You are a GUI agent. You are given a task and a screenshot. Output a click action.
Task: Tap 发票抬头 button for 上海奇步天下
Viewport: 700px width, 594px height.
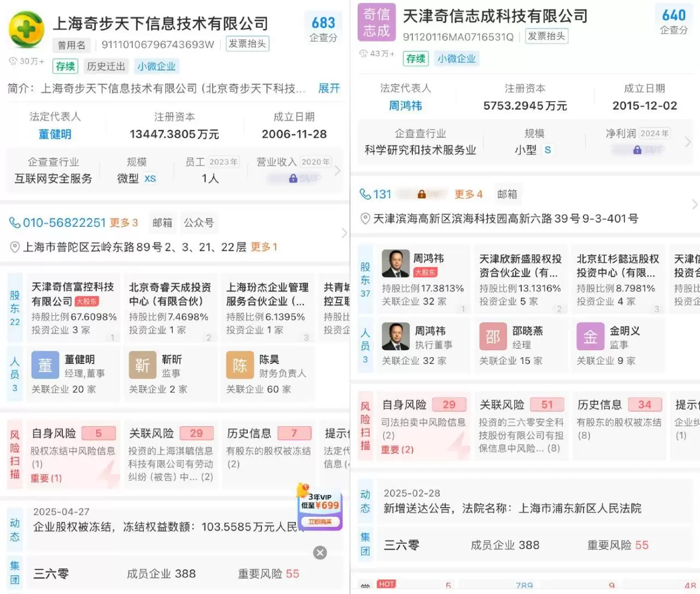point(247,44)
